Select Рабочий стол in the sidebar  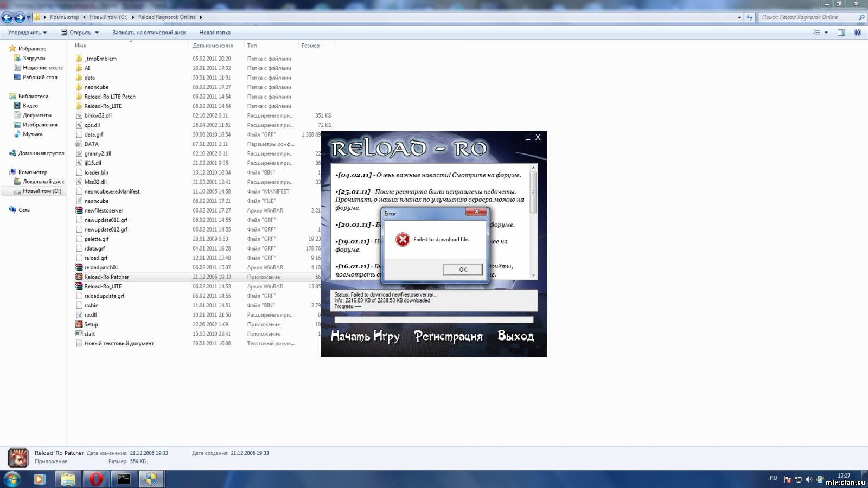[x=40, y=77]
